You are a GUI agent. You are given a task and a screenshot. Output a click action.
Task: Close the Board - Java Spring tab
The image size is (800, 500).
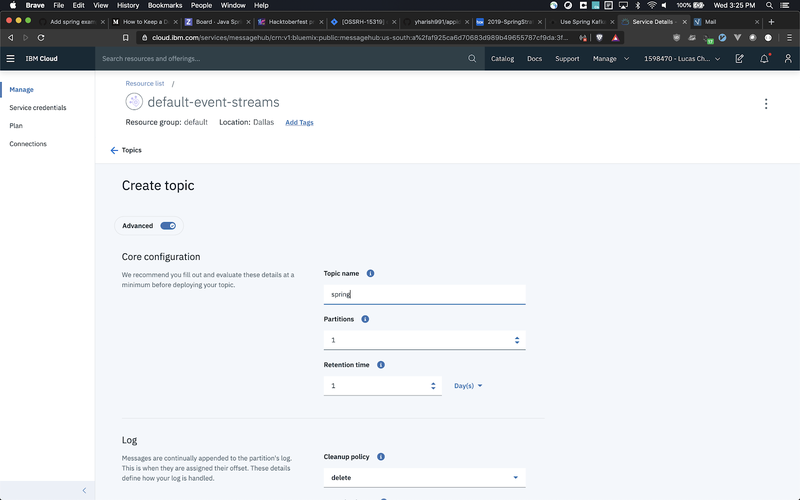248,22
